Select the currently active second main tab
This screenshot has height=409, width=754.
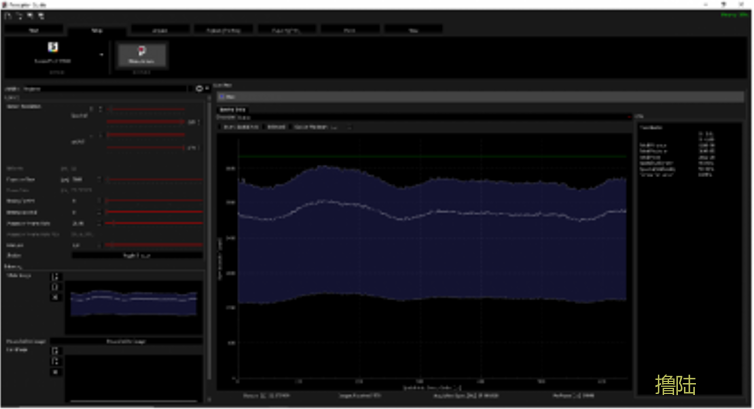point(97,30)
